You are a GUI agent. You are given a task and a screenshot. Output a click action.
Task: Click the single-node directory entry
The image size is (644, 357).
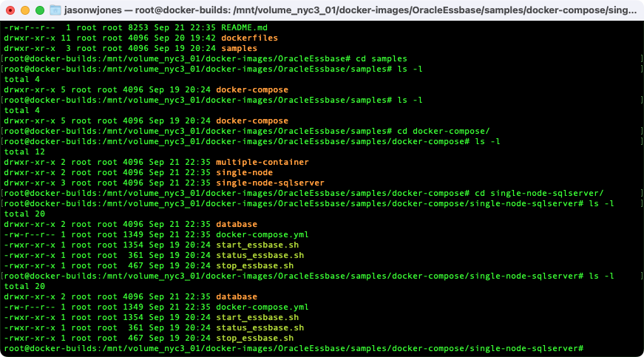(x=245, y=172)
